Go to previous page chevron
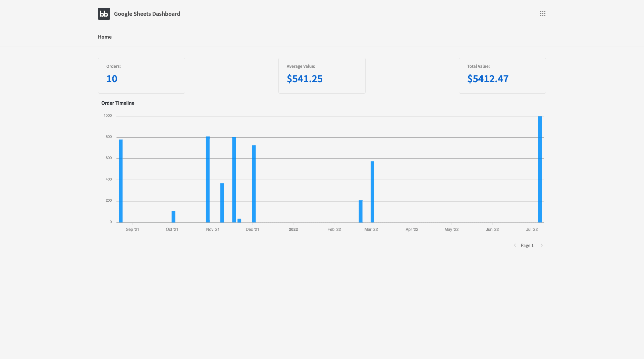Viewport: 644px width, 359px height. 515,245
